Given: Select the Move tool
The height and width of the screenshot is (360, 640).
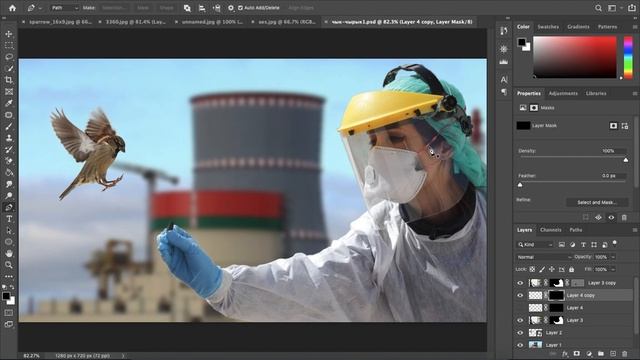Looking at the screenshot, I should point(9,34).
